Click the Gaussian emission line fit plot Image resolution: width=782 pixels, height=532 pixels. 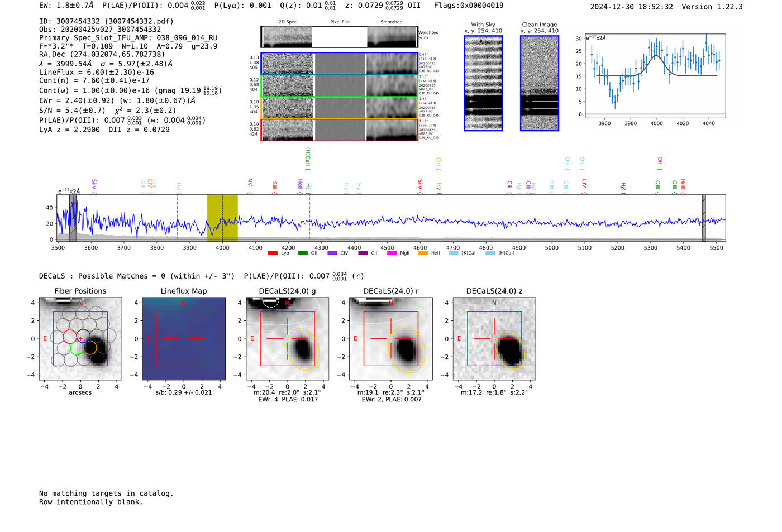click(x=655, y=76)
